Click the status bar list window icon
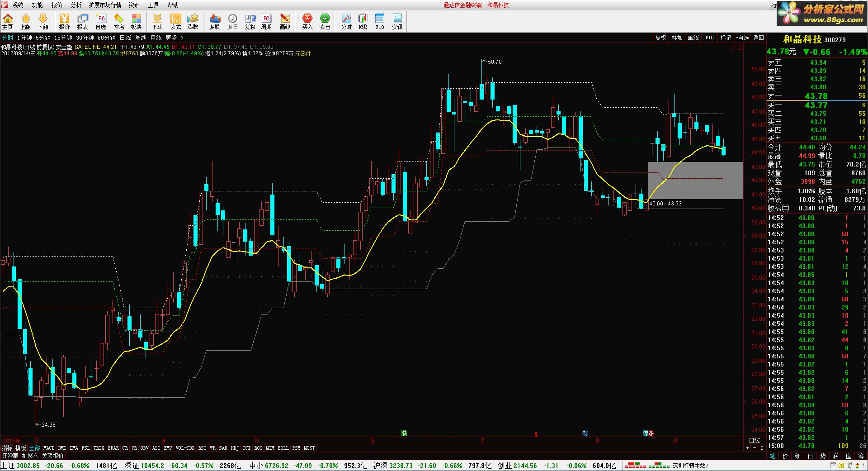 click(833, 466)
